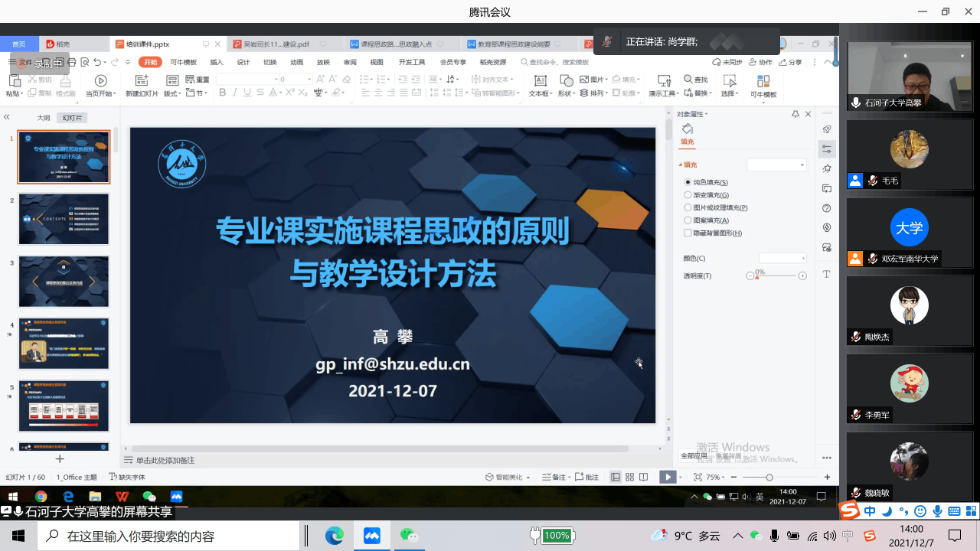Click the Apply to All (全部应用) button
This screenshot has width=980, height=551.
coord(694,456)
